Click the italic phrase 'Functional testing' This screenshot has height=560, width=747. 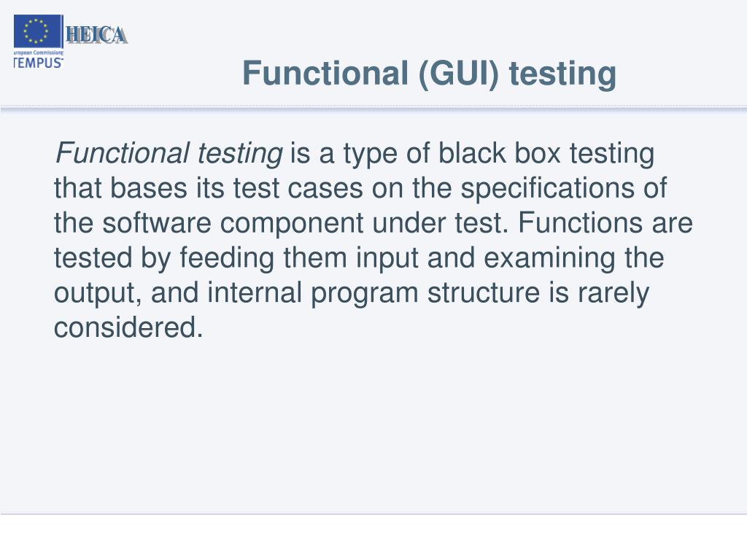pos(169,154)
